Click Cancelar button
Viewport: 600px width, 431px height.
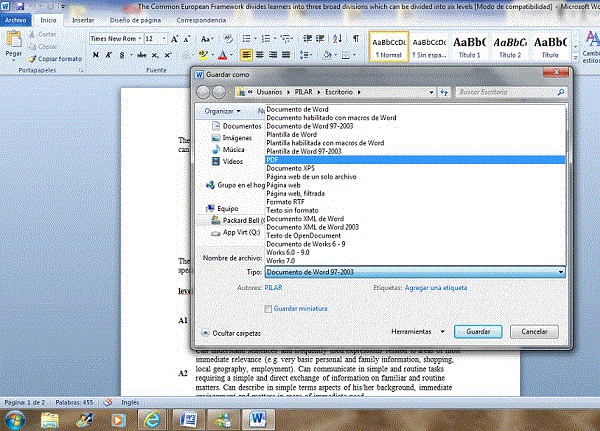pyautogui.click(x=534, y=331)
